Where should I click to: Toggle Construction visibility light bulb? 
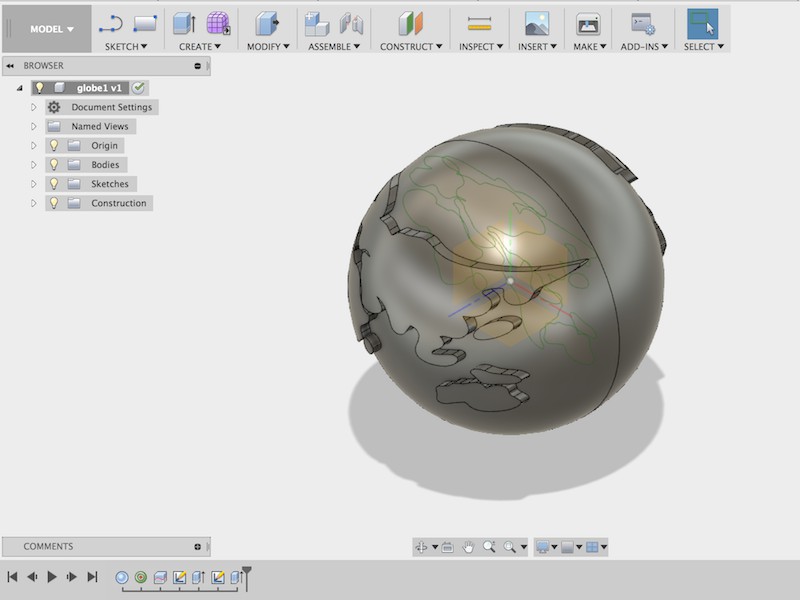[54, 203]
